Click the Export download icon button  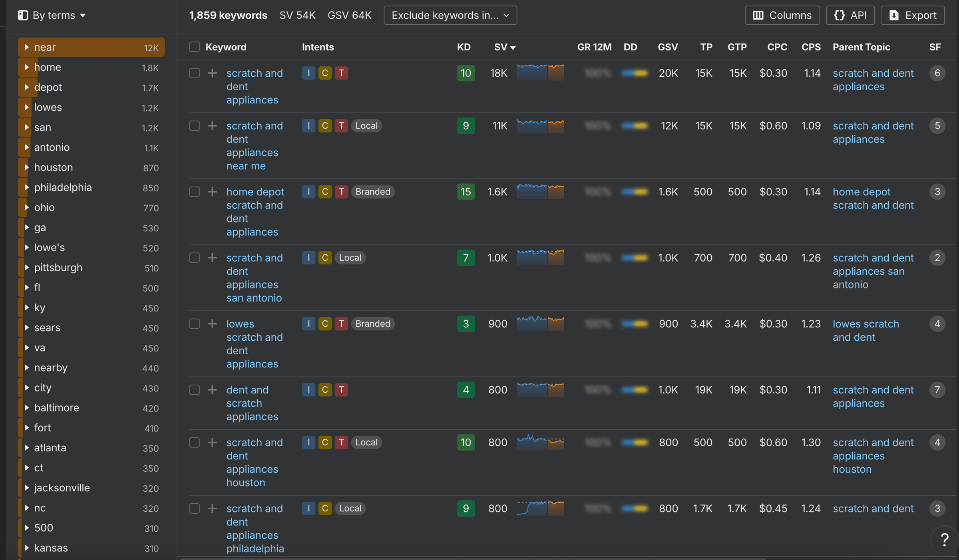[x=913, y=15]
